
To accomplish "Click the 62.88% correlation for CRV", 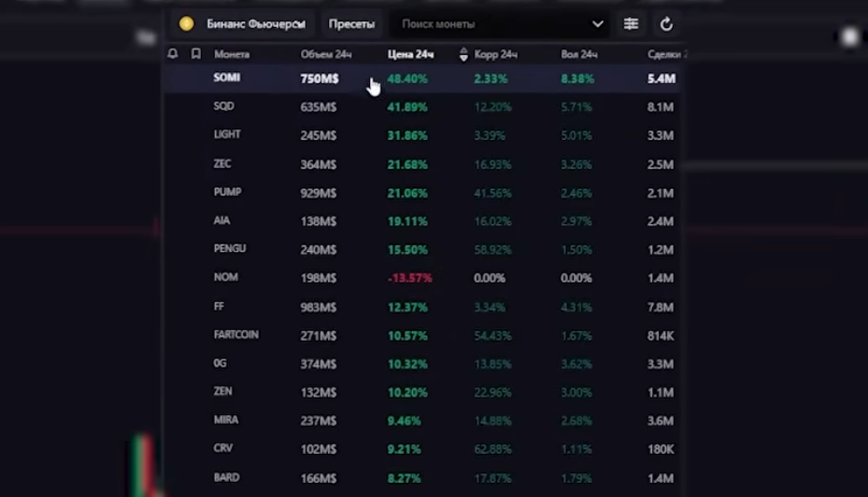I will pos(492,449).
